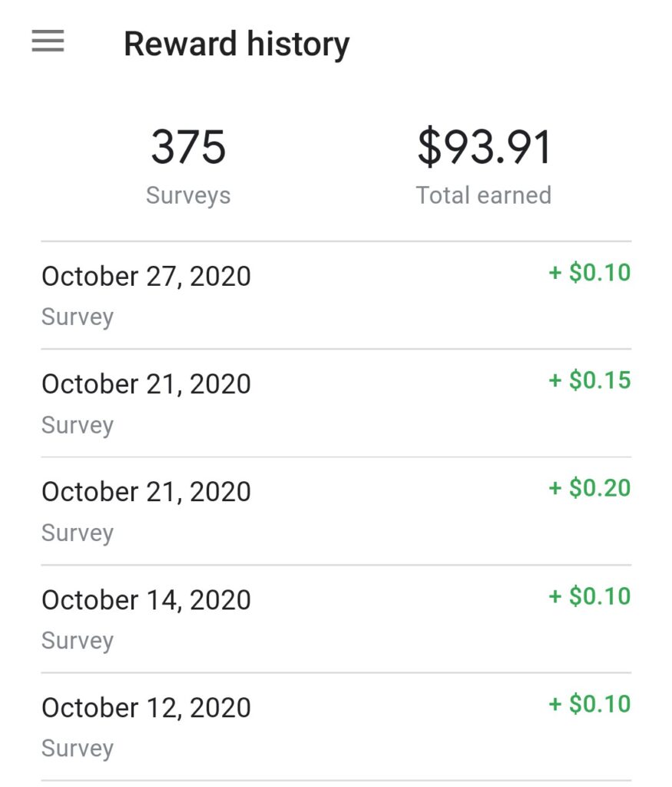Click the + $0.10 reward for October 27
672x787 pixels.
(x=590, y=273)
